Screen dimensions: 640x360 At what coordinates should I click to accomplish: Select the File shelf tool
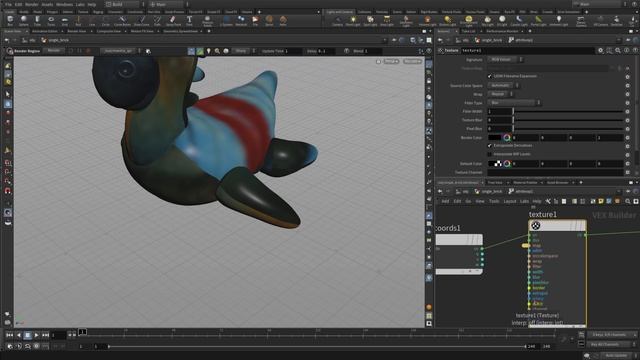(x=255, y=20)
